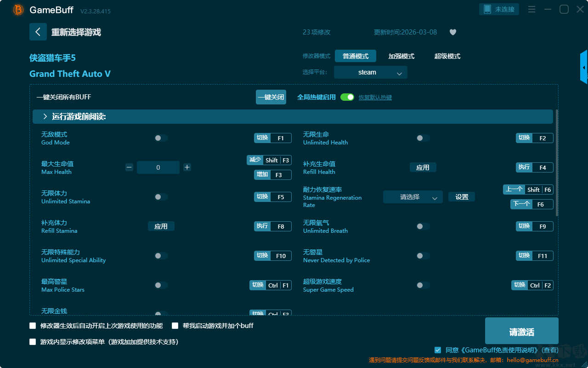Toggle Unlimited Health switch

coord(423,138)
